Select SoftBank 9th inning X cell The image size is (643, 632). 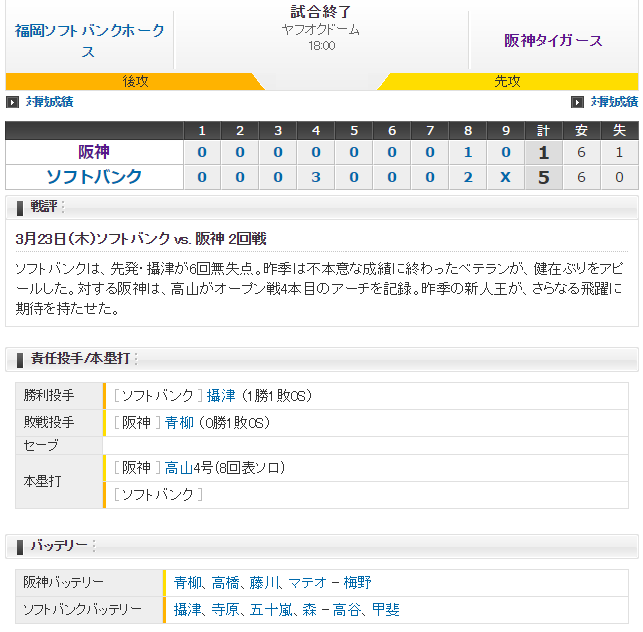506,177
